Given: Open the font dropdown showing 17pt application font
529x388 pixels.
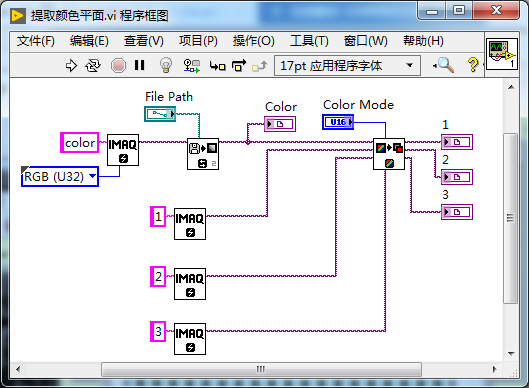Looking at the screenshot, I should 347,65.
